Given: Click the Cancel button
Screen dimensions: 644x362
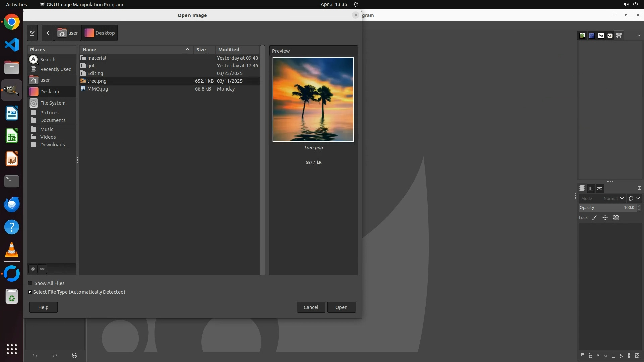Looking at the screenshot, I should pos(311,307).
